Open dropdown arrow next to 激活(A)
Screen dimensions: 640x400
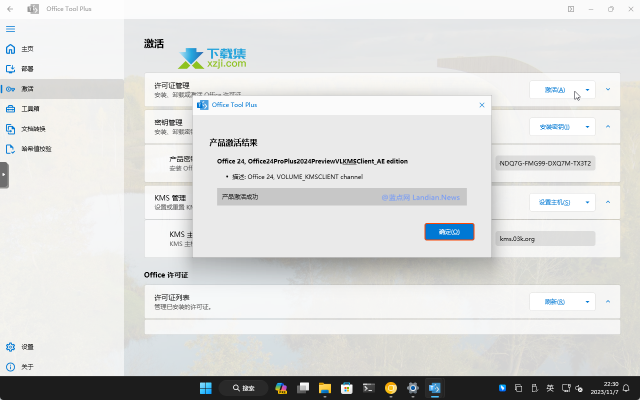pyautogui.click(x=587, y=90)
